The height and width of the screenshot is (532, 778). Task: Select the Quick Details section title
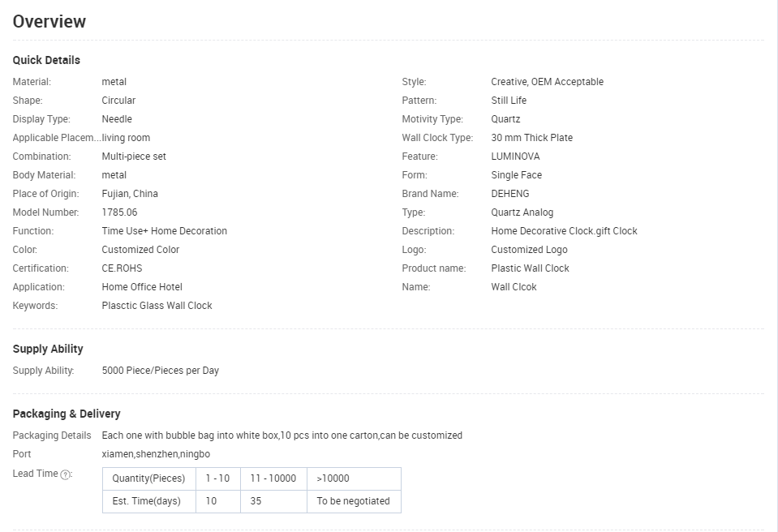click(46, 60)
